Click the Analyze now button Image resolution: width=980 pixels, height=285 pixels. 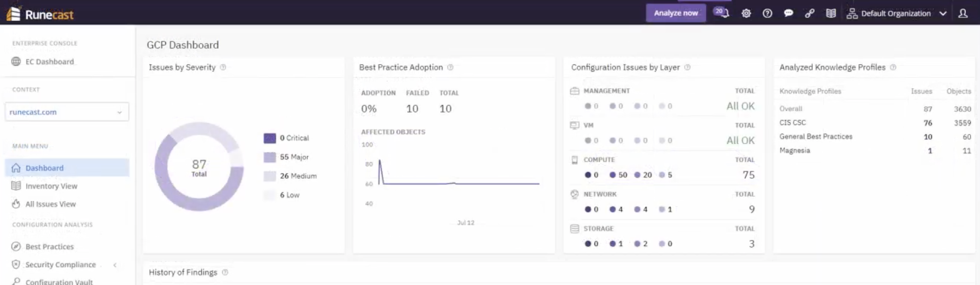pyautogui.click(x=676, y=13)
